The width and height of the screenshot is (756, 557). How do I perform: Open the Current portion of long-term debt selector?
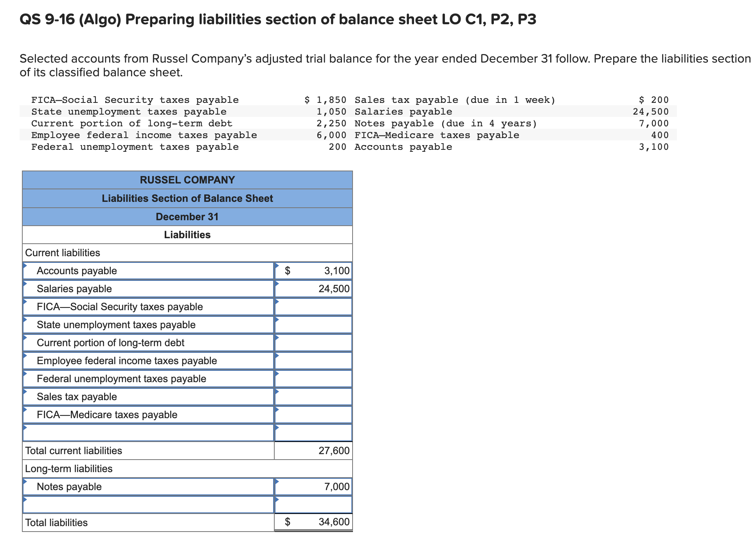click(149, 343)
